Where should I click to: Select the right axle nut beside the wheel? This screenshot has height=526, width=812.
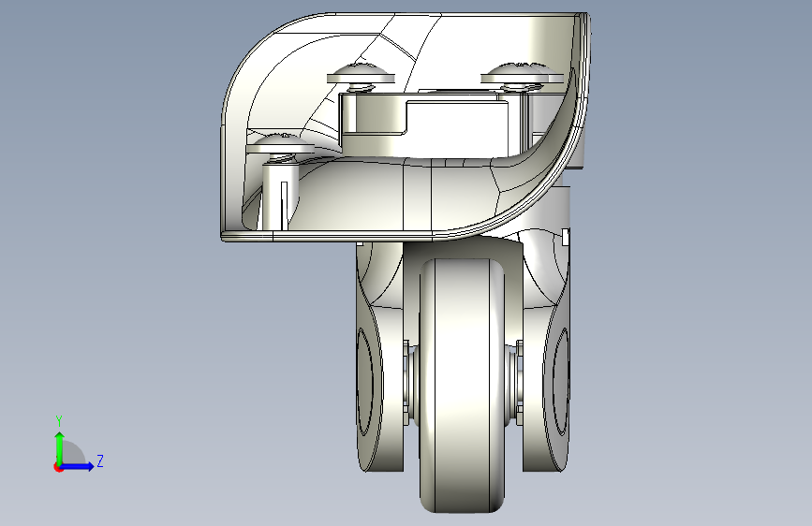[x=518, y=383]
